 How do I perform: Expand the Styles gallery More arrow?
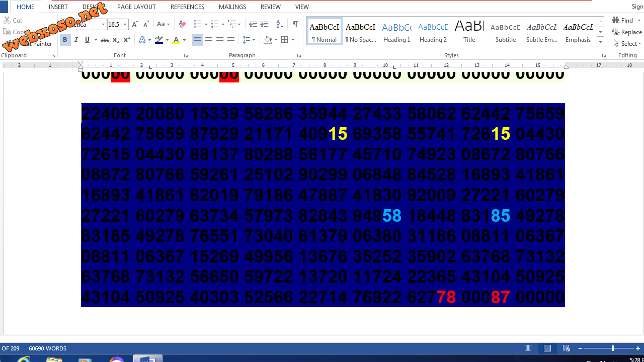(600, 42)
